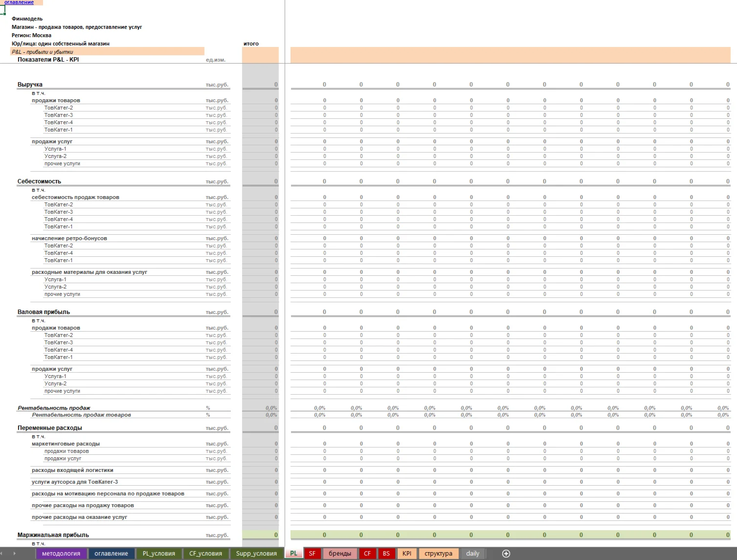Open the бренды sheet tab
Image resolution: width=737 pixels, height=560 pixels.
[340, 554]
